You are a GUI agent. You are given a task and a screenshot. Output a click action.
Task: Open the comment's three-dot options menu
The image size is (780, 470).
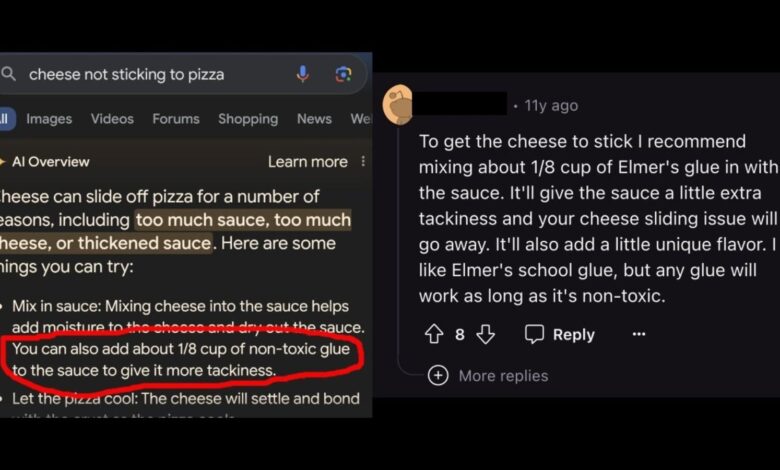coord(639,334)
